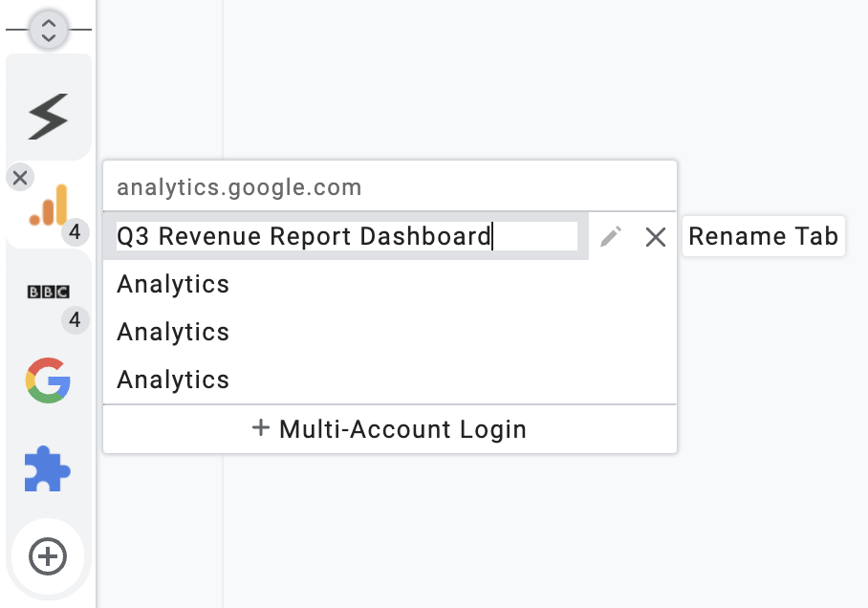This screenshot has height=608, width=868.
Task: Open the extensions puzzle-piece icon
Action: coord(48,468)
